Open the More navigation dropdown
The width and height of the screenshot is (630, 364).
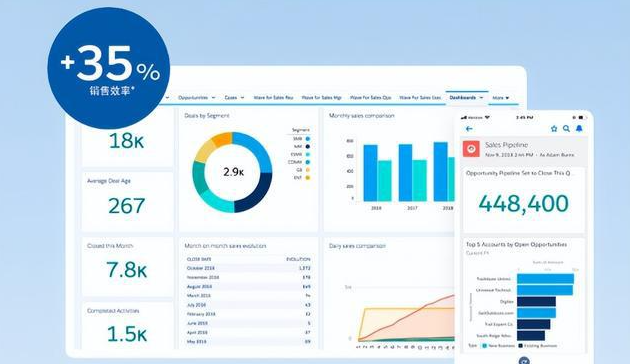[x=501, y=98]
